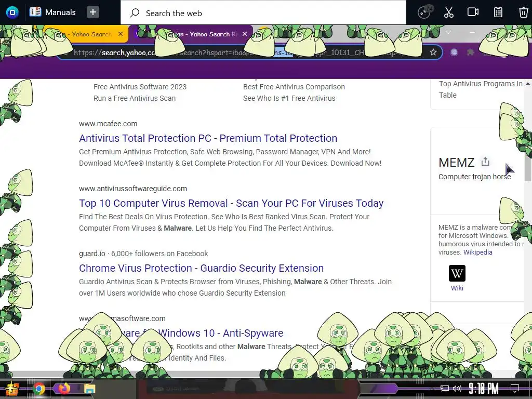Open Top 10 Computer Virus Removal result
The width and height of the screenshot is (532, 399).
pyautogui.click(x=231, y=203)
